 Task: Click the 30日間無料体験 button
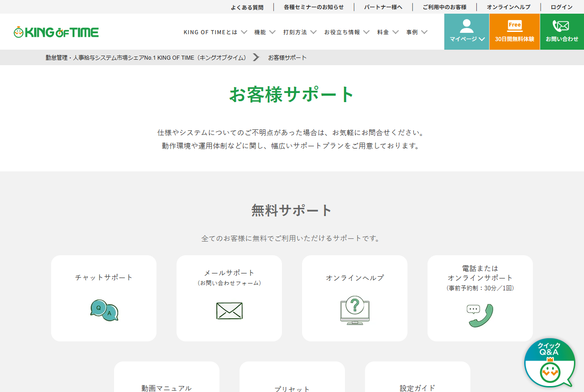click(515, 32)
